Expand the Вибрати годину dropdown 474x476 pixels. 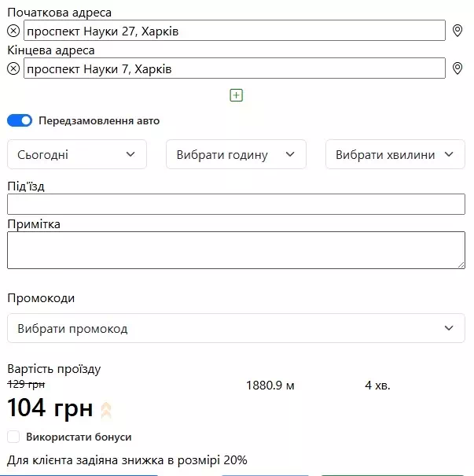point(236,155)
